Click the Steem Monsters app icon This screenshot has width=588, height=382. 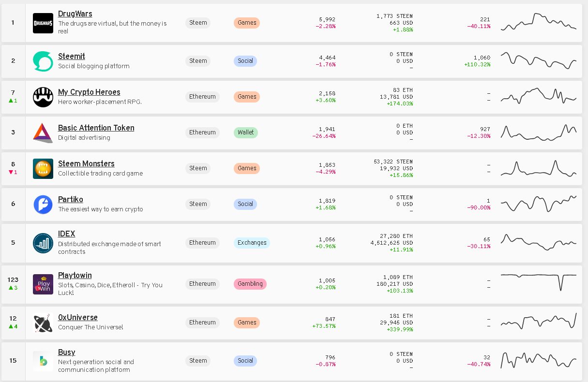pyautogui.click(x=43, y=169)
